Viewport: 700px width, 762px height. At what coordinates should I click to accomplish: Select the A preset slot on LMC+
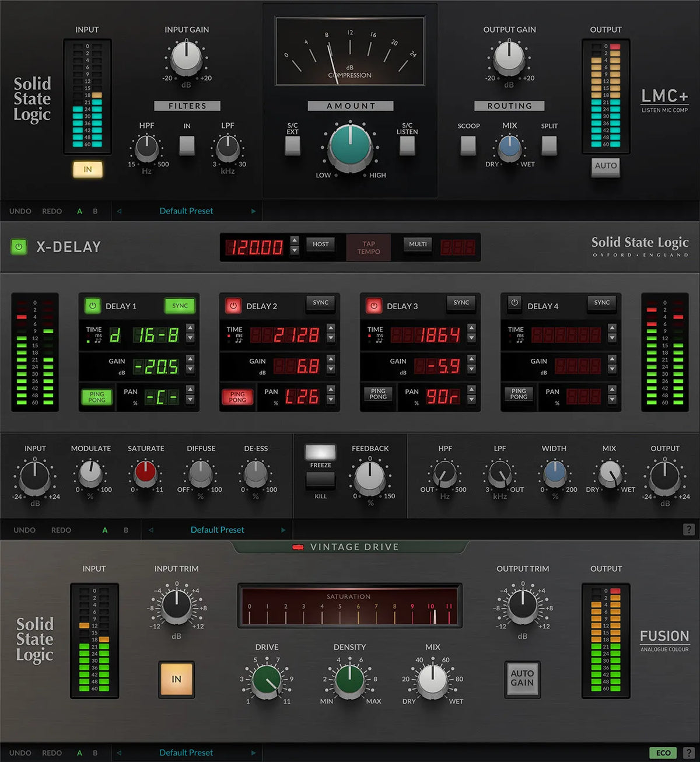click(x=79, y=211)
